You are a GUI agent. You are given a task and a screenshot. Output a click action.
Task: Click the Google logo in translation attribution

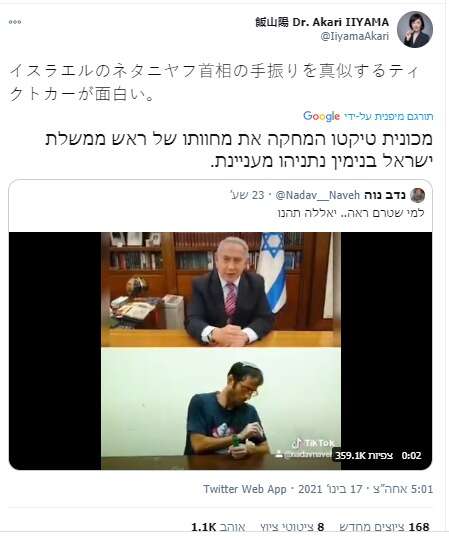321,117
